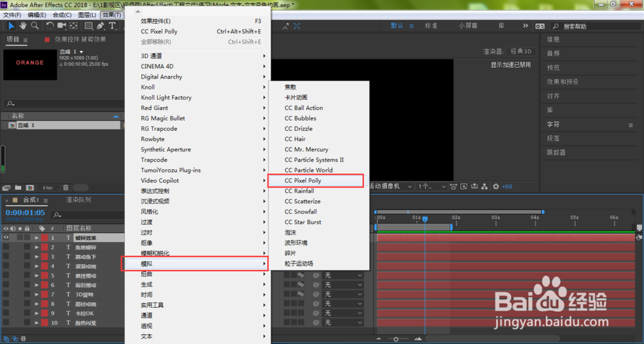Viewport: 644px width, 344px height.
Task: Switch to the 标准 workspace
Action: (x=431, y=26)
